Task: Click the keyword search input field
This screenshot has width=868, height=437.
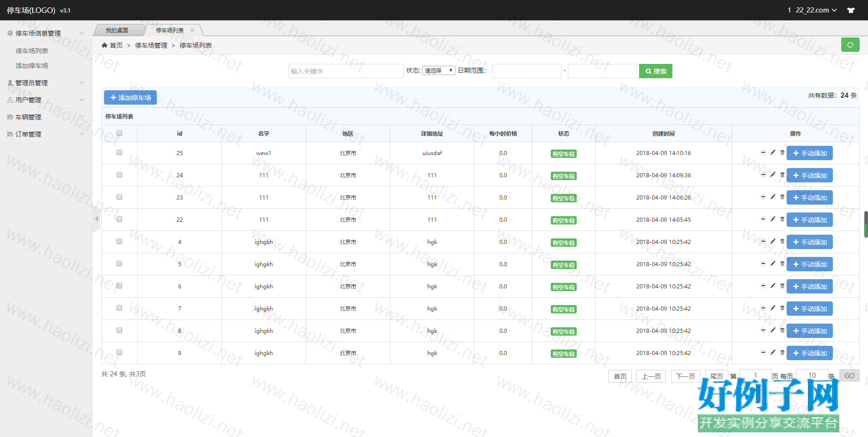Action: 346,71
